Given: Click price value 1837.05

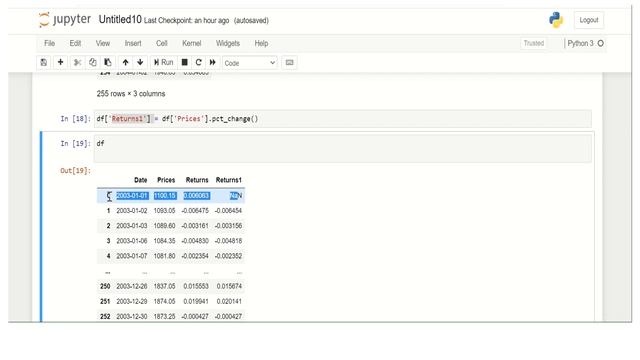Looking at the screenshot, I should pyautogui.click(x=164, y=286).
